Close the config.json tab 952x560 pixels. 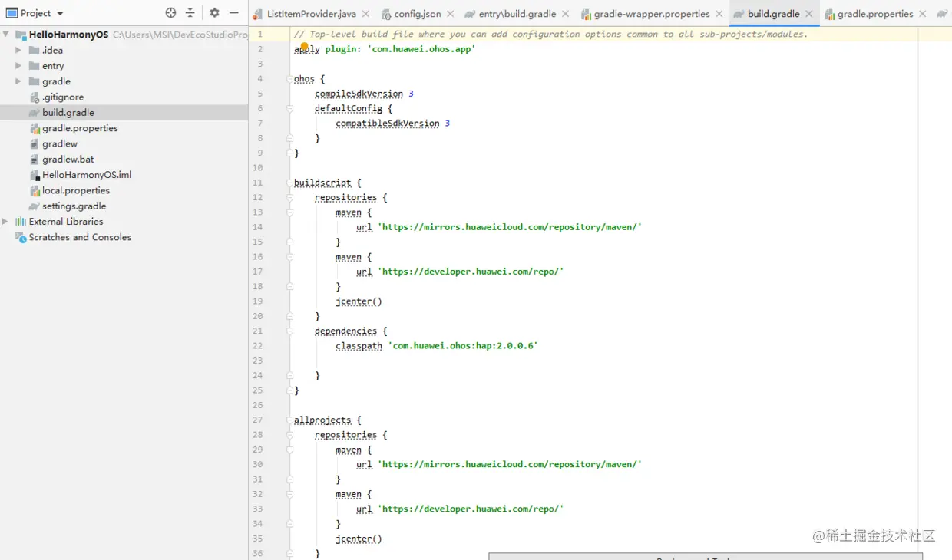450,14
